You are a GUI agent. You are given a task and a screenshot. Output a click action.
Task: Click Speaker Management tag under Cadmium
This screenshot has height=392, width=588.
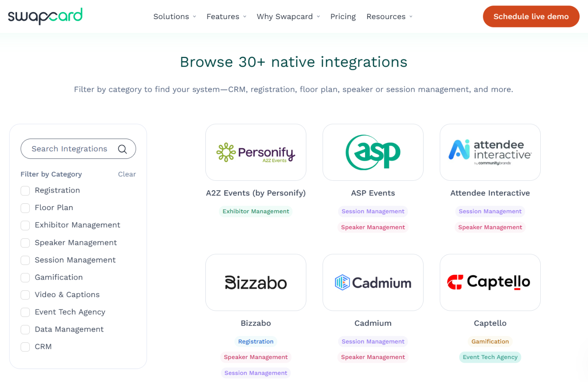point(373,357)
